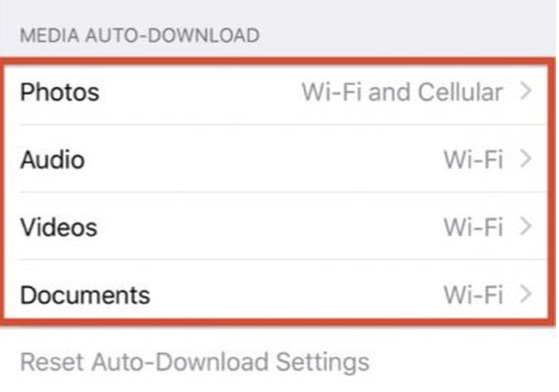Open Photos auto-download options
The width and height of the screenshot is (559, 392).
(278, 93)
